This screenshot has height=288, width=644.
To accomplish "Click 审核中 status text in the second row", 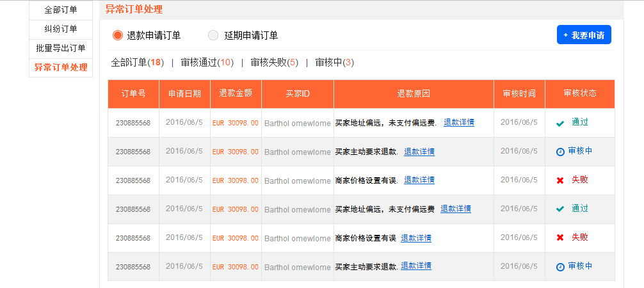I will point(581,151).
